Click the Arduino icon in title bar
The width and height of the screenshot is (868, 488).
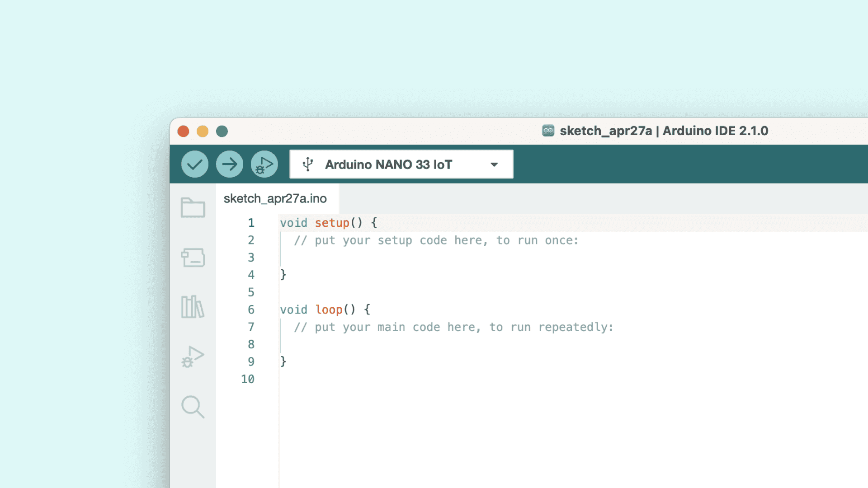[x=548, y=131]
